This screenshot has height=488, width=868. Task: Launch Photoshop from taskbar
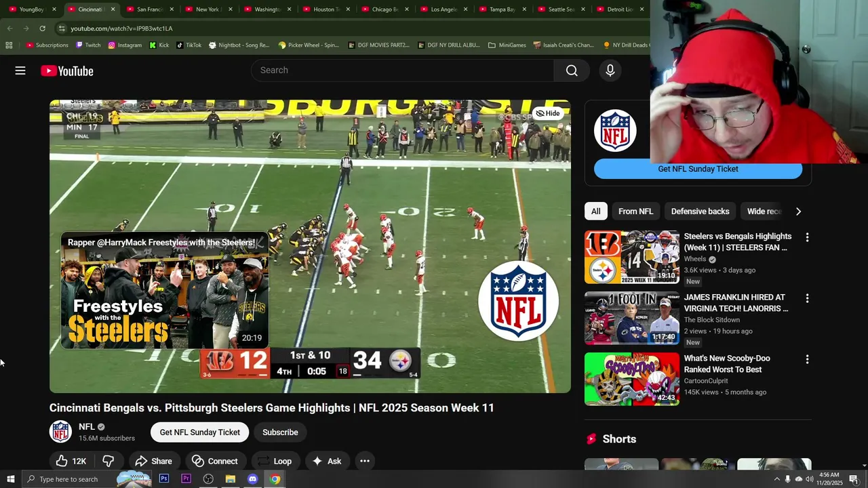click(x=164, y=479)
